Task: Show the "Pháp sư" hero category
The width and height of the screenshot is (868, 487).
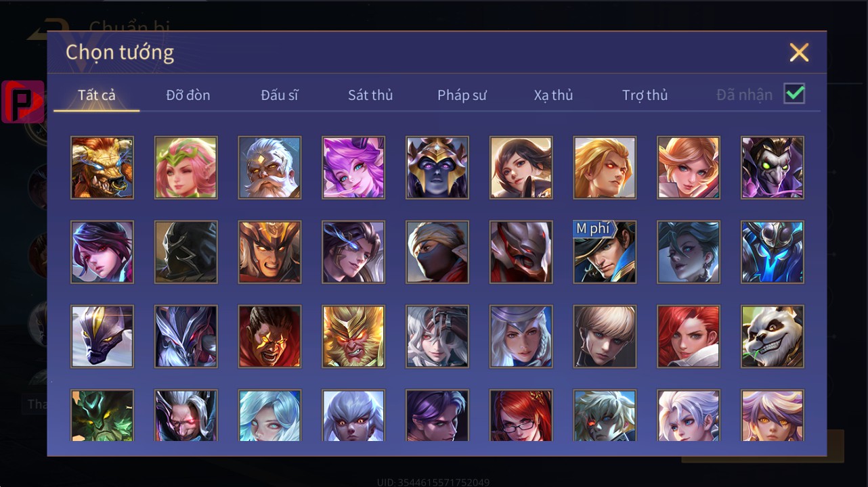Action: tap(462, 95)
